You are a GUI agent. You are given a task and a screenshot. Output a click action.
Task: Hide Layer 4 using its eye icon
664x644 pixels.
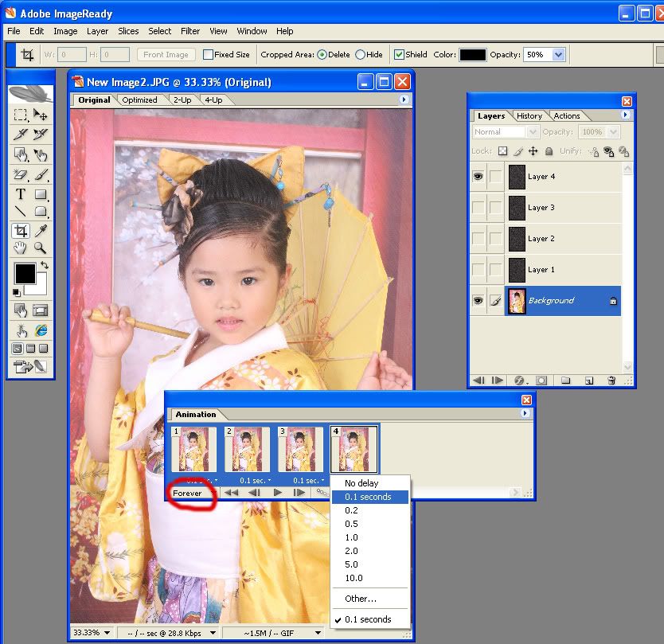point(478,177)
